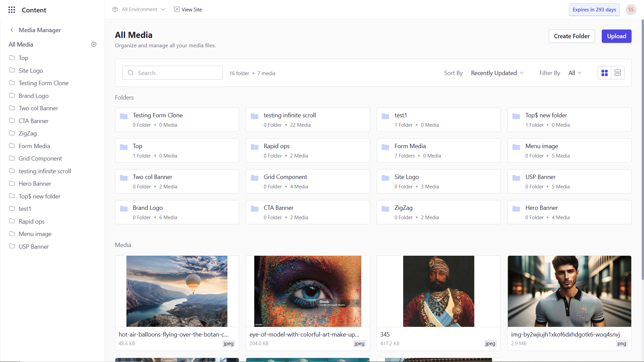Open the Filter By All dropdown
Screen dimensions: 644x362
[x=575, y=73]
